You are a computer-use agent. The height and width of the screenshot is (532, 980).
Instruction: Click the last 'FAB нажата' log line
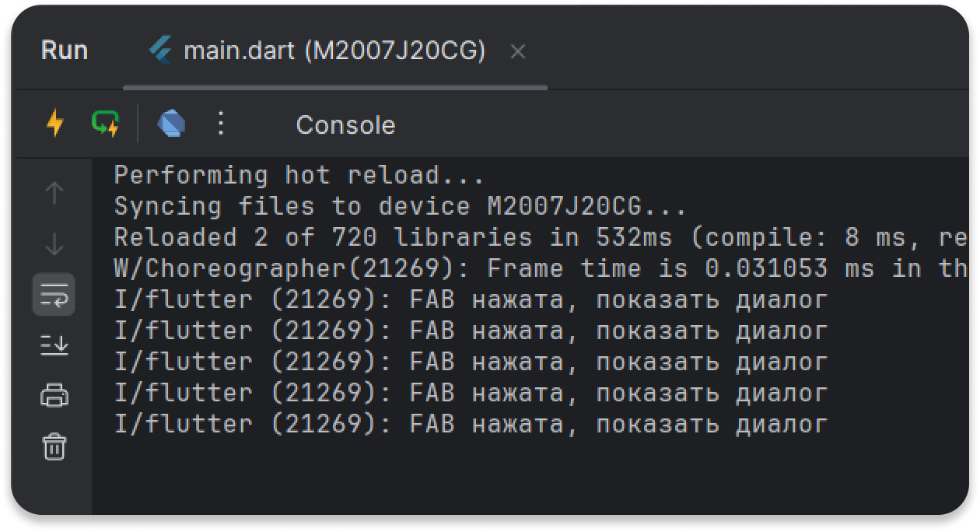[x=471, y=425]
